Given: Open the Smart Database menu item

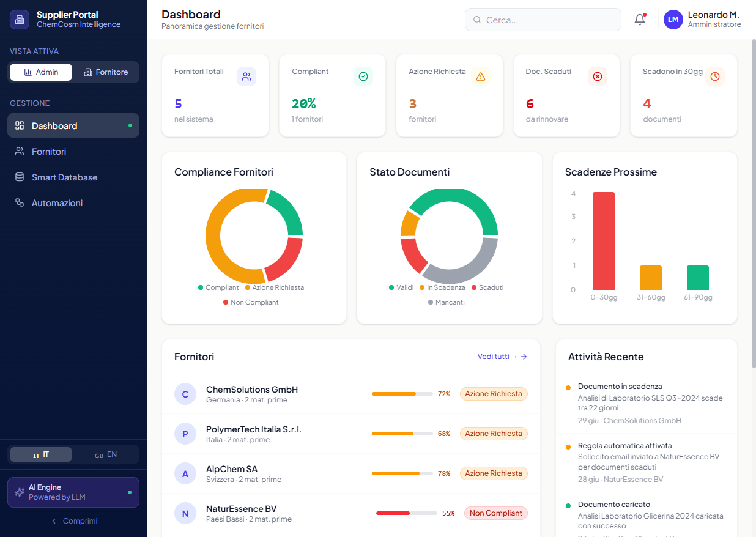Looking at the screenshot, I should pos(73,177).
